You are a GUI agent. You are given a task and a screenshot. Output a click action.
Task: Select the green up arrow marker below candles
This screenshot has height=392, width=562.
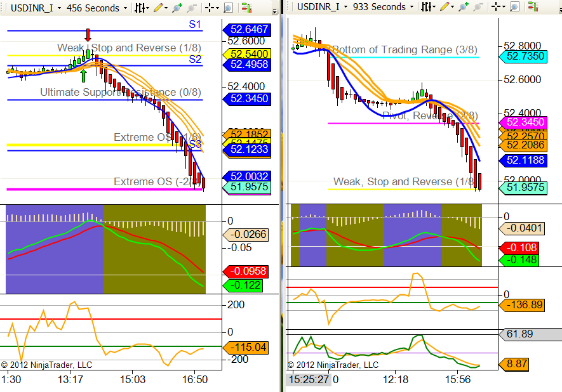tap(83, 75)
